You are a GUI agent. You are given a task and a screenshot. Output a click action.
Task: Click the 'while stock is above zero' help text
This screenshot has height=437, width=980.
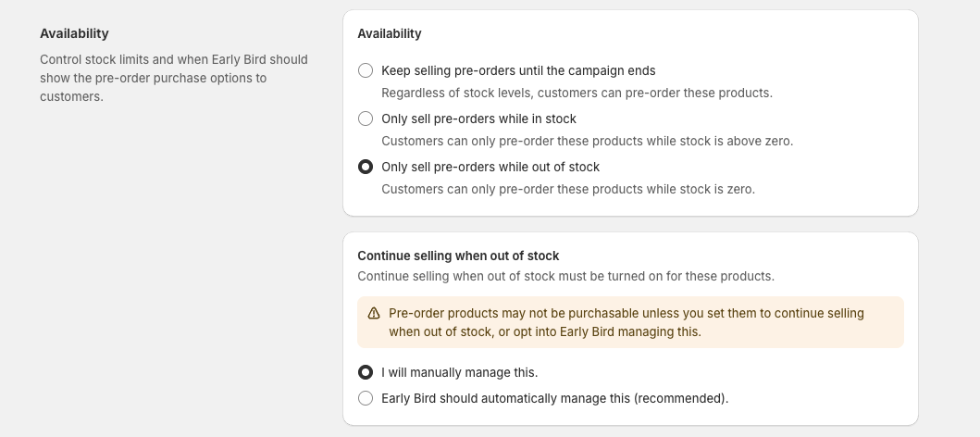587,142
